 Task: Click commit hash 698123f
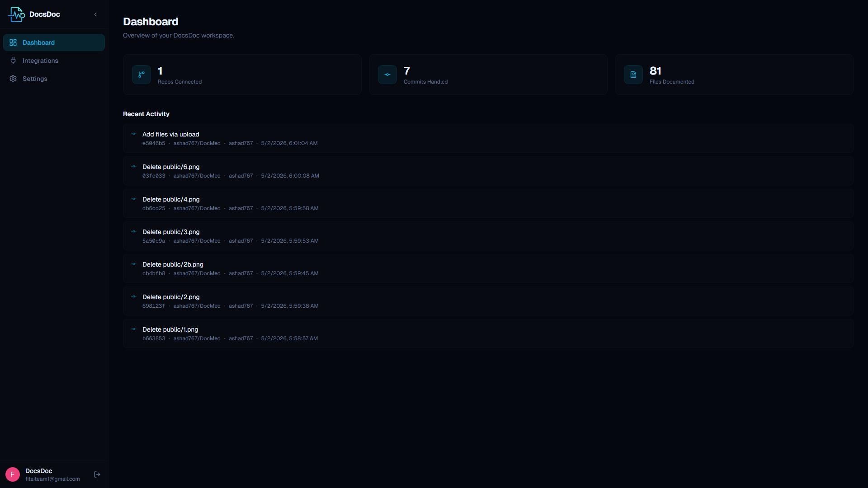154,306
